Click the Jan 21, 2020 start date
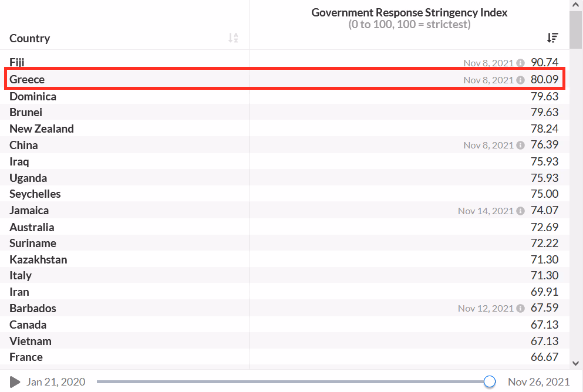The height and width of the screenshot is (392, 583). [x=56, y=382]
